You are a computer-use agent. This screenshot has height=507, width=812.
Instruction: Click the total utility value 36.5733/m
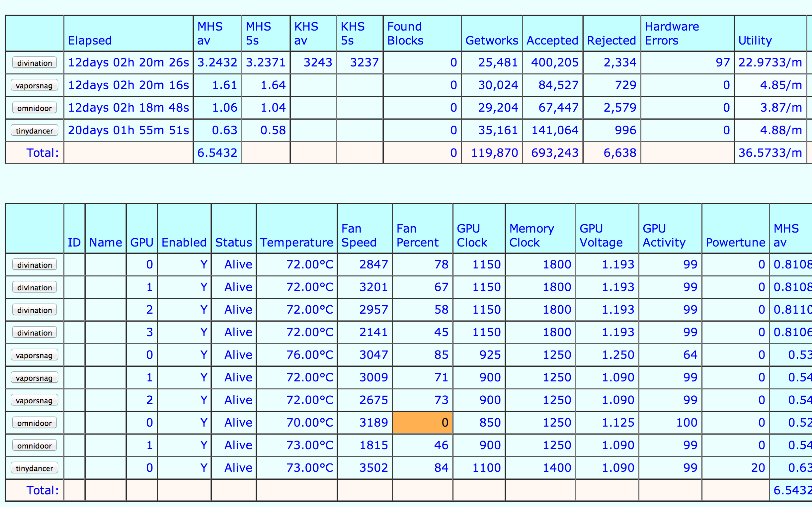coord(770,153)
